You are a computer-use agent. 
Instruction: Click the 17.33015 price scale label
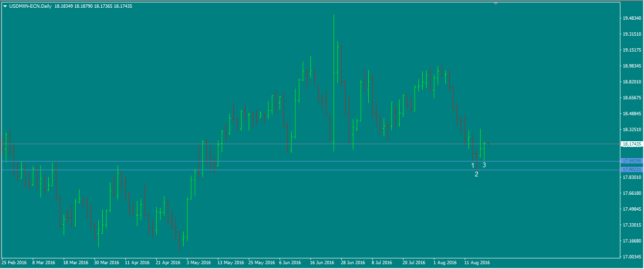coord(632,225)
